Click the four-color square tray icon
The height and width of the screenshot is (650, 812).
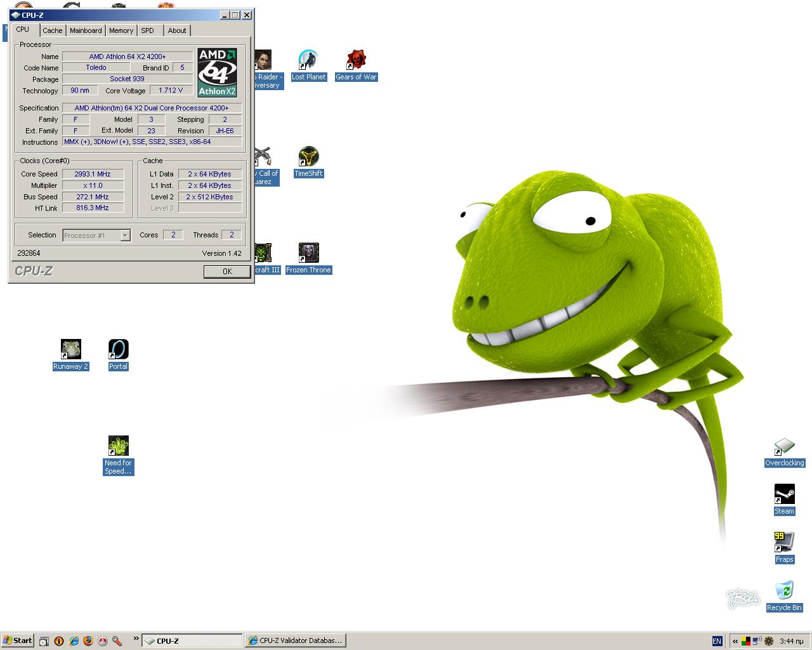746,641
